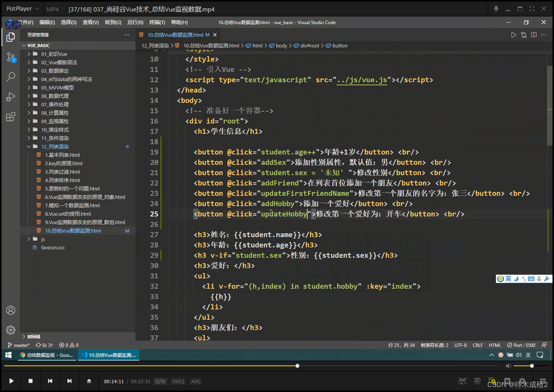
Task: Toggle 3D video mode
Action: 477,381
